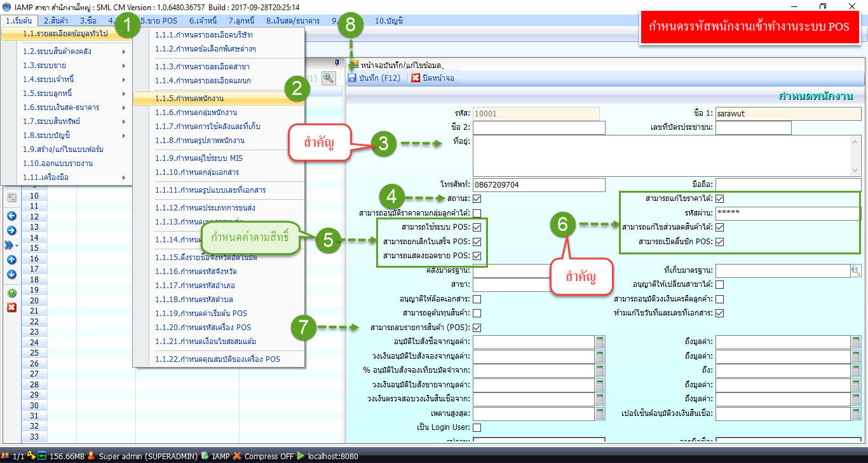Expand the 1.11.เครื่องมือ submenu
Viewport: 868px width, 463px height.
point(73,177)
